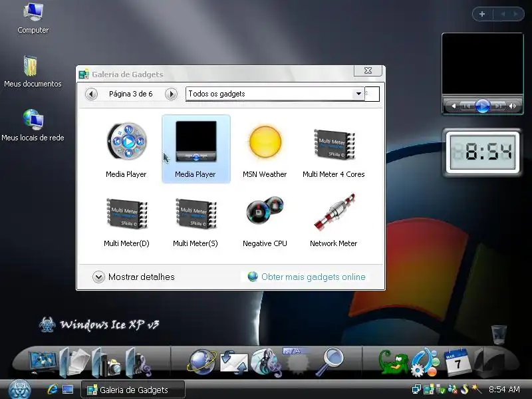
Task: Click the Página 3 de 6 text
Action: point(131,94)
